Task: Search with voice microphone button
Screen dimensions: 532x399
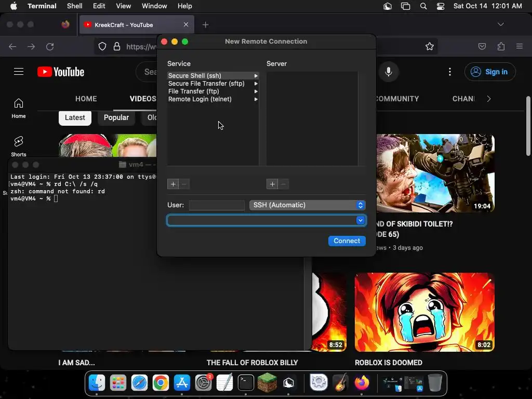Action: click(389, 72)
